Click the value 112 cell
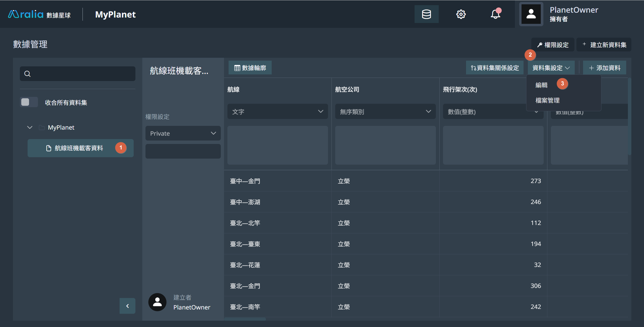 pyautogui.click(x=493, y=223)
